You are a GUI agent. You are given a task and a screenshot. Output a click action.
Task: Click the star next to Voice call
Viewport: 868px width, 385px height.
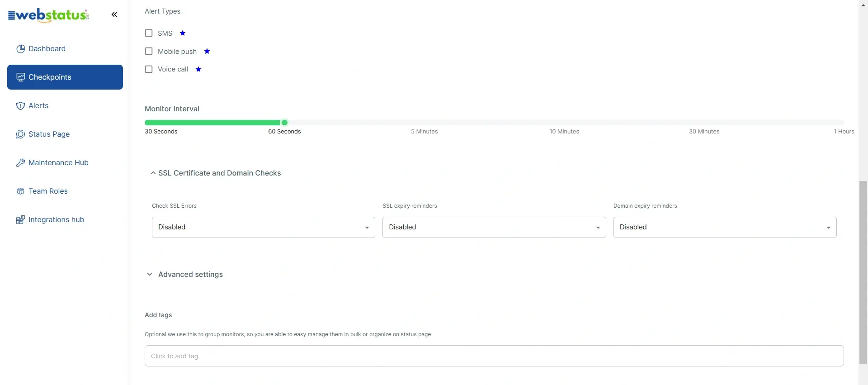pos(198,69)
